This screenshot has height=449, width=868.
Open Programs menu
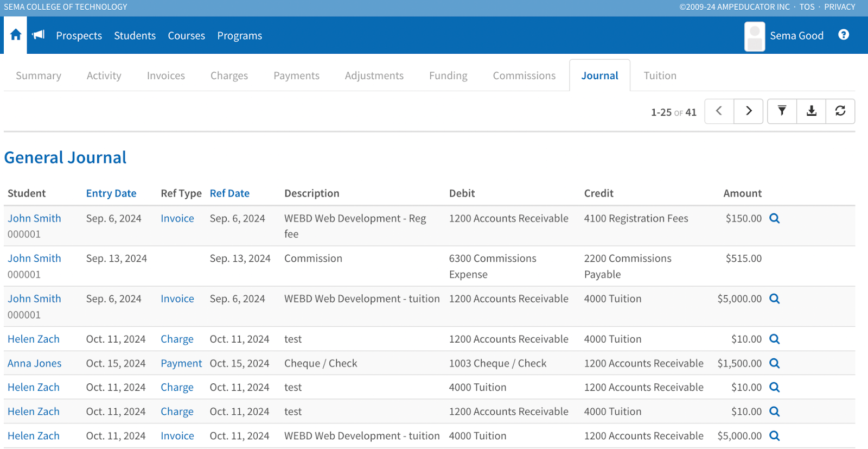240,36
